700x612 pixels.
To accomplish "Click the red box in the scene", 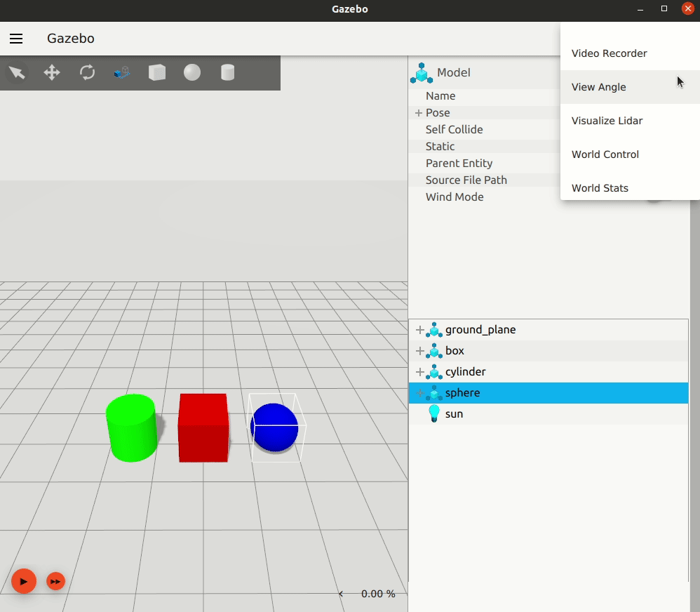I will [203, 427].
